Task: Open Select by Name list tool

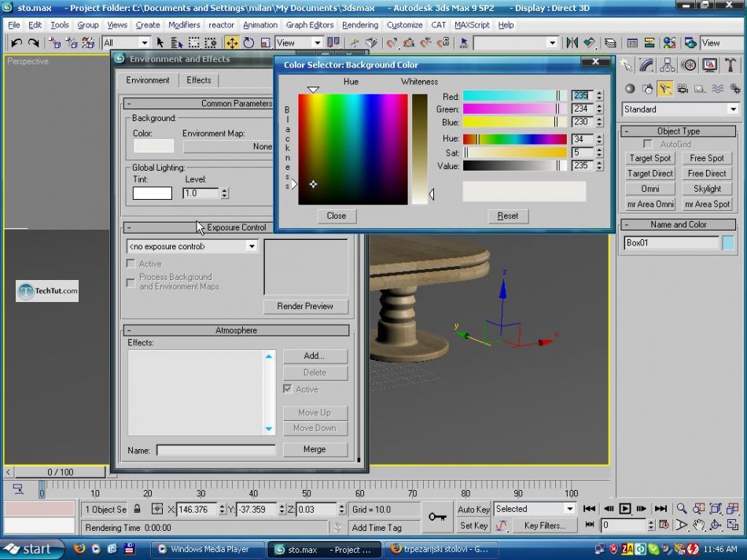Action: click(177, 43)
